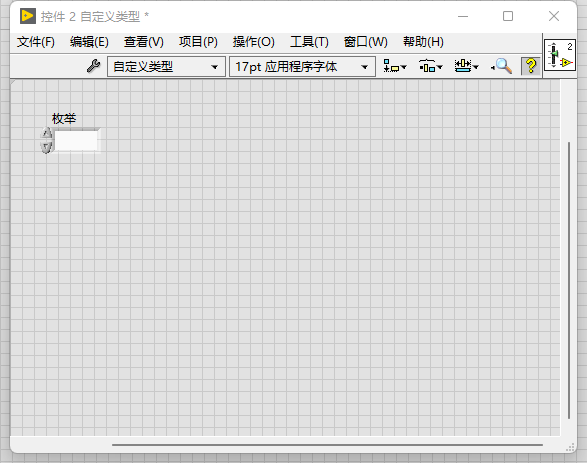This screenshot has height=463, width=587.
Task: Click the vertical scrollbar thumb
Action: tap(569, 280)
